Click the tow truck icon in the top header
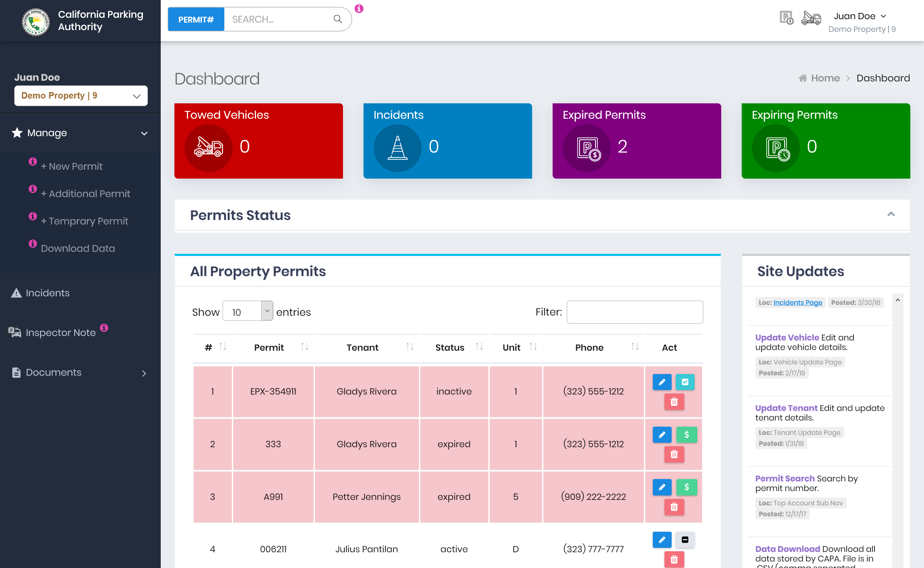 click(811, 18)
